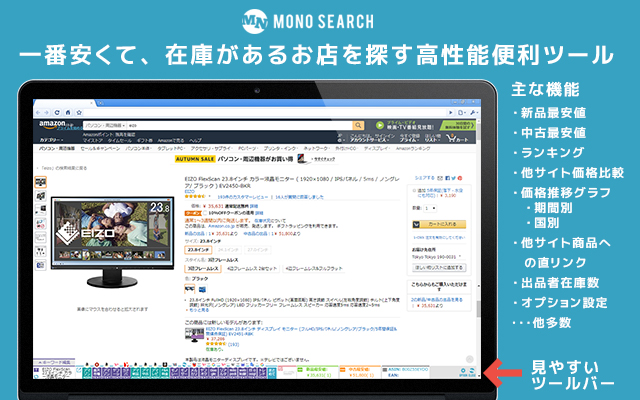Open the プライム dropdown in header
Screen dimensions: 640x400
[409, 140]
